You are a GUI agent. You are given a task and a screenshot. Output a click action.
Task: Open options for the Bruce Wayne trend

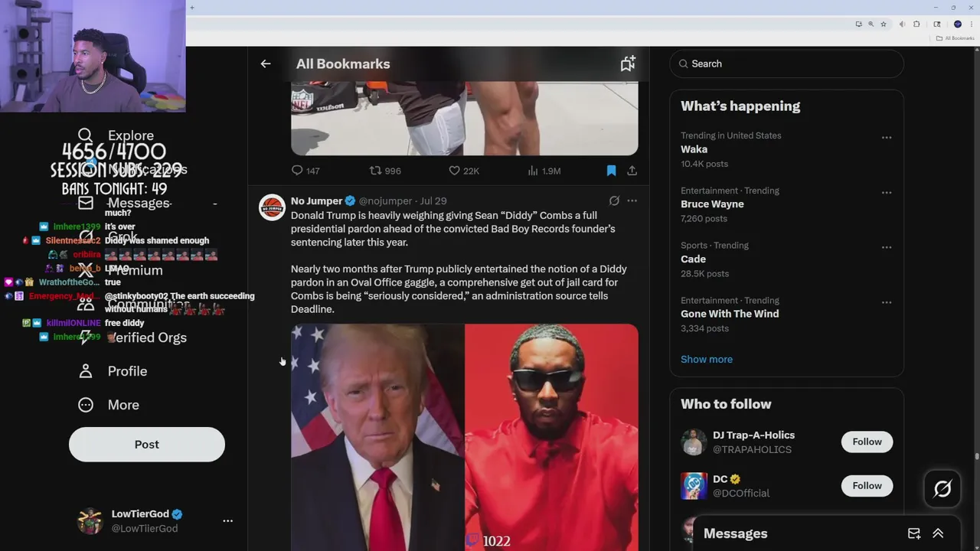tap(887, 192)
